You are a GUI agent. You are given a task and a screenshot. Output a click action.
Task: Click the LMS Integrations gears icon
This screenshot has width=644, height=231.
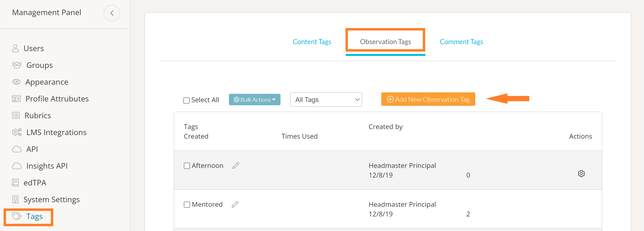click(x=17, y=132)
